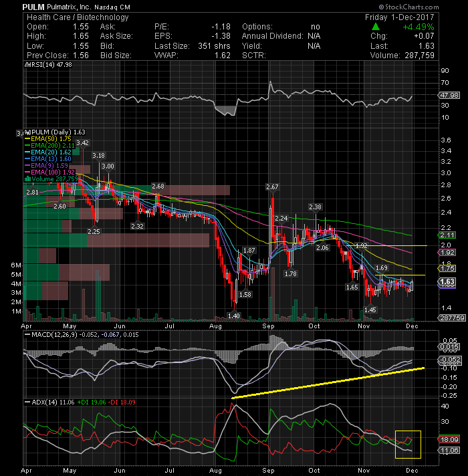The width and height of the screenshot is (468, 476).
Task: Click the 2.38 October price label
Action: 315,207
